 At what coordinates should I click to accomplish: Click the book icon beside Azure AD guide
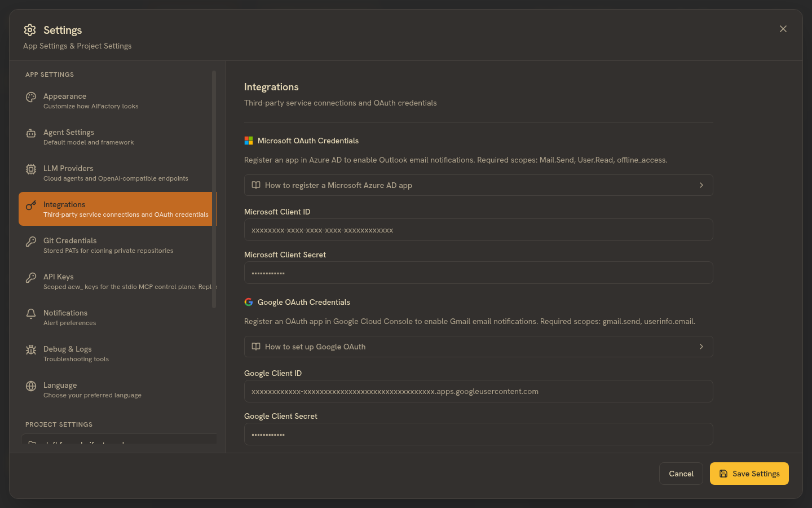click(x=256, y=185)
